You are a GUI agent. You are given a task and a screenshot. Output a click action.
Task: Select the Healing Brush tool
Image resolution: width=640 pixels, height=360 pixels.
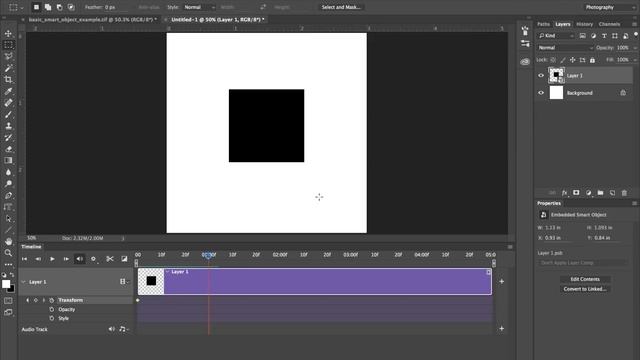point(8,102)
